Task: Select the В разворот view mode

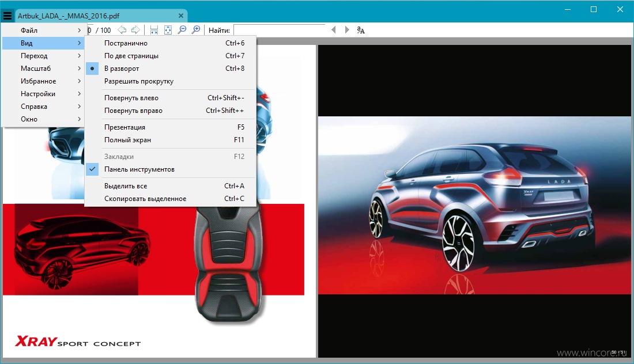Action: (171, 69)
